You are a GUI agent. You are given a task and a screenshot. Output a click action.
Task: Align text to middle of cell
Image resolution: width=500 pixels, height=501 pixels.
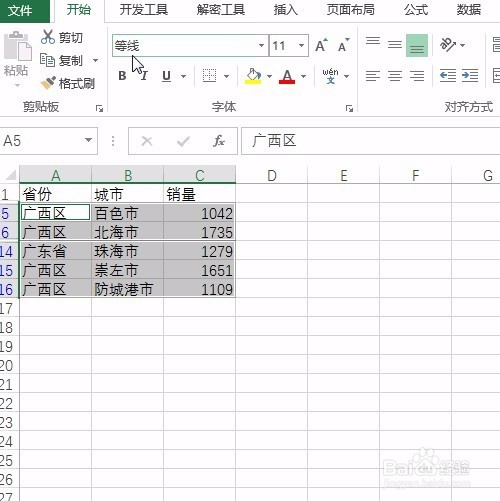(395, 45)
